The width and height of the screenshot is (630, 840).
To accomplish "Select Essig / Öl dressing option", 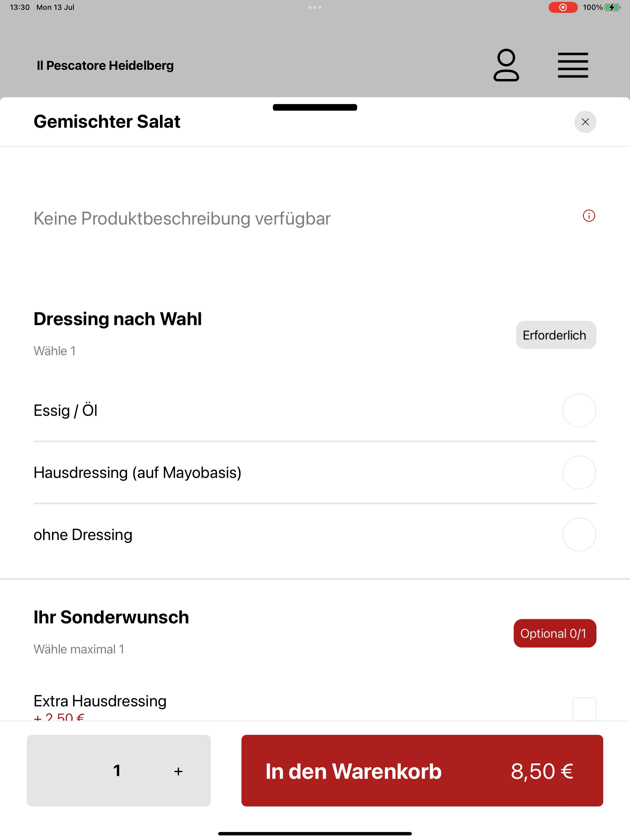I will click(x=579, y=410).
